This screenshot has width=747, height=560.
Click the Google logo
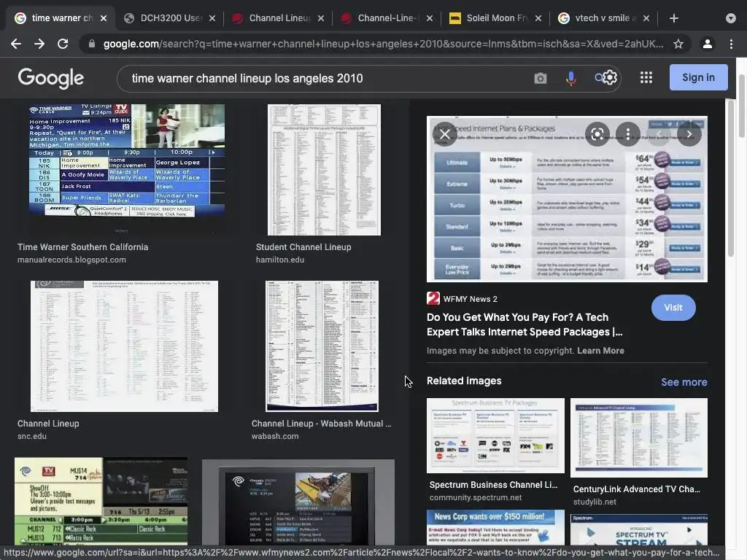(x=51, y=78)
